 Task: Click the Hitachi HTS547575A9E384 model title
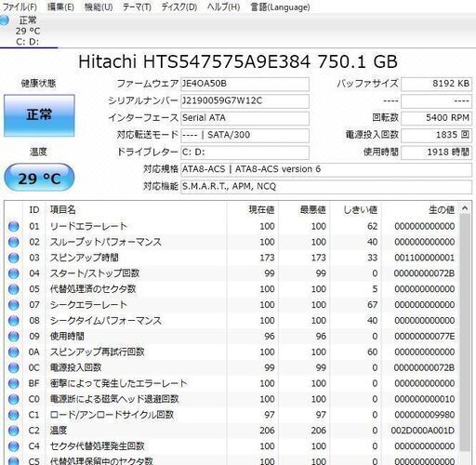pyautogui.click(x=238, y=61)
